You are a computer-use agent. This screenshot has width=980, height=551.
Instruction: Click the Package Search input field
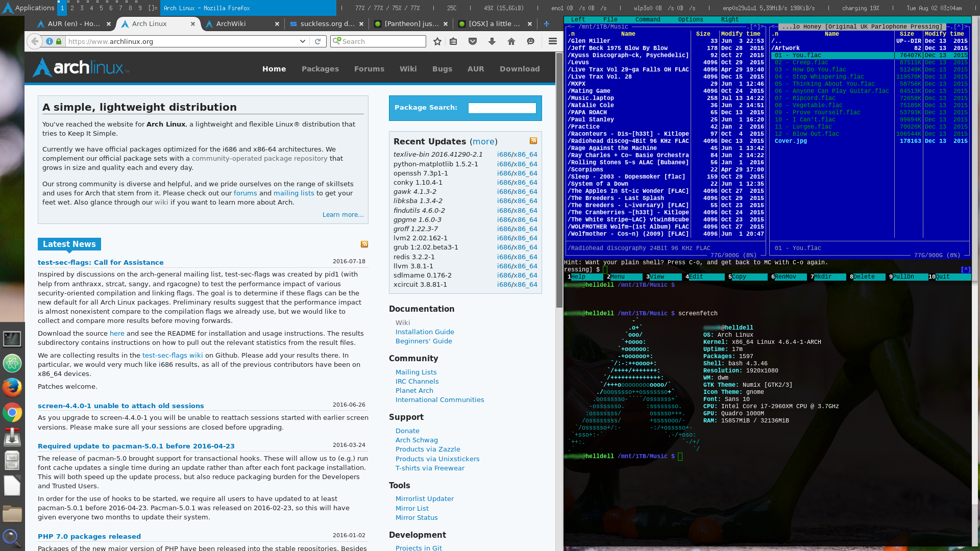pyautogui.click(x=502, y=108)
